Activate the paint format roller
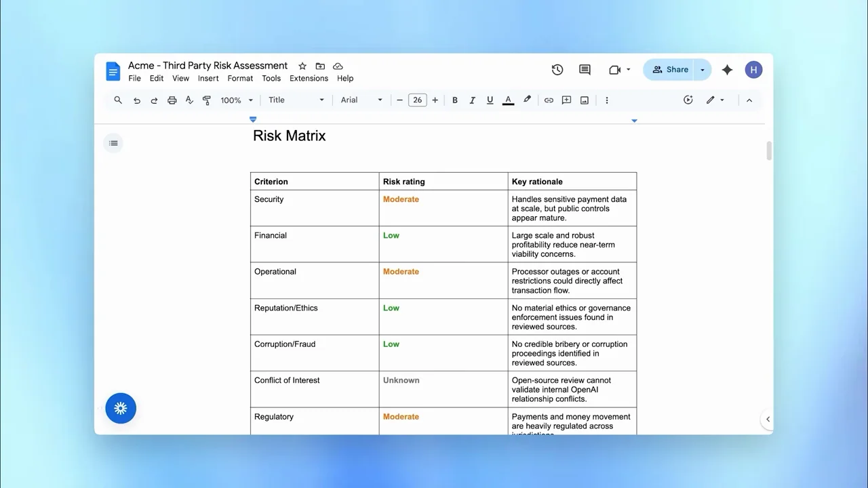 (x=207, y=100)
